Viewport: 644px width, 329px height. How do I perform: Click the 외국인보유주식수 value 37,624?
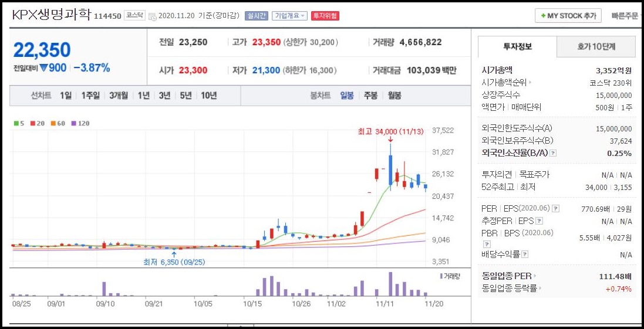pyautogui.click(x=621, y=141)
